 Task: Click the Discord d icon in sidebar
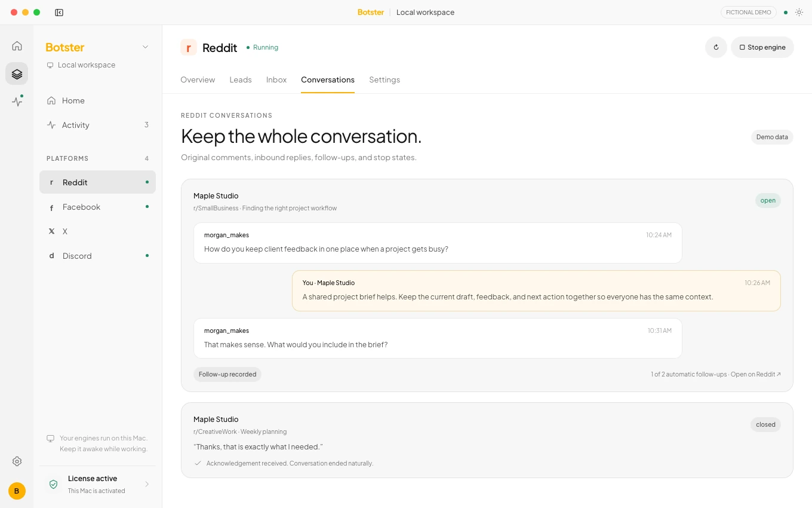(51, 256)
